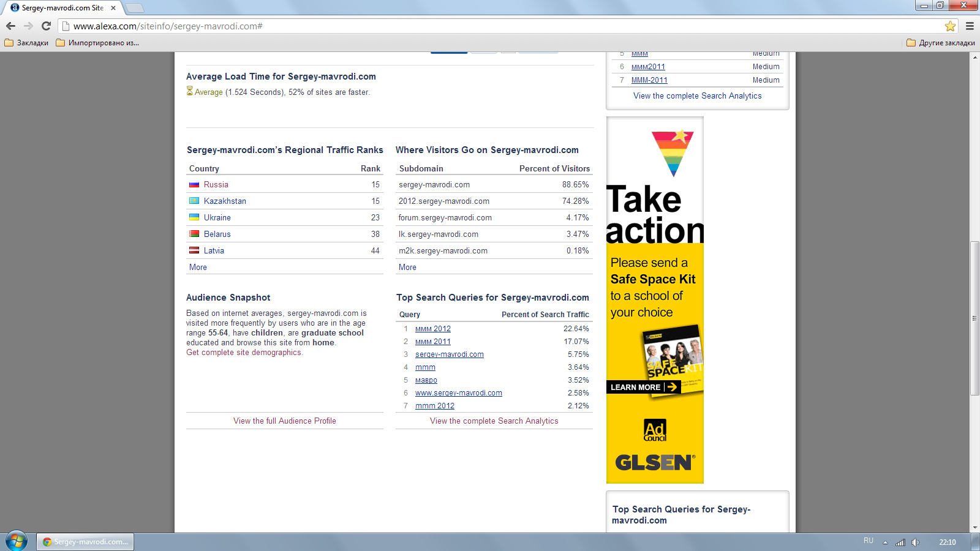Click More under Where Visitors Go
The height and width of the screenshot is (551, 980).
(407, 267)
